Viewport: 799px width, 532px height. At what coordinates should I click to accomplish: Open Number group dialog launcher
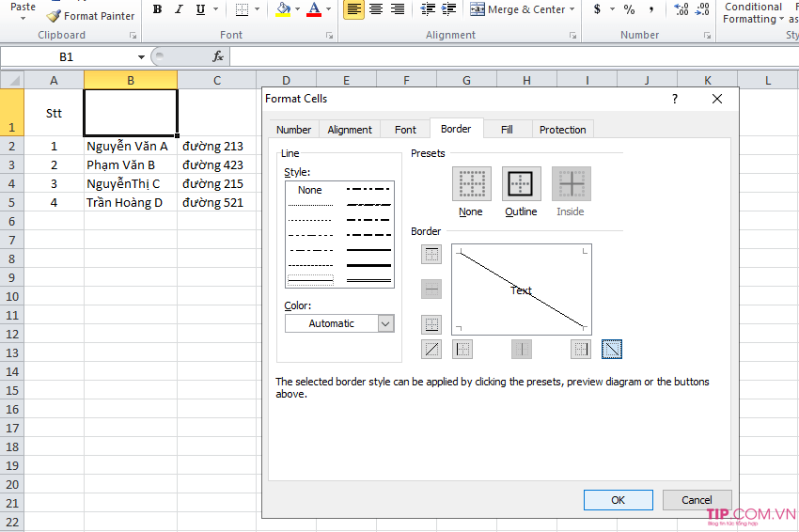tap(707, 35)
